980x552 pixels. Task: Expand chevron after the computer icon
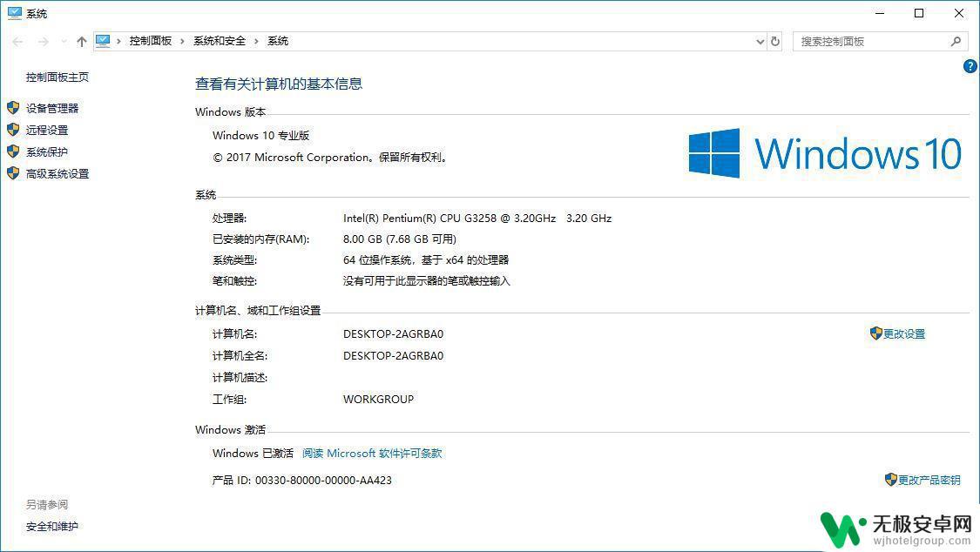[x=118, y=41]
